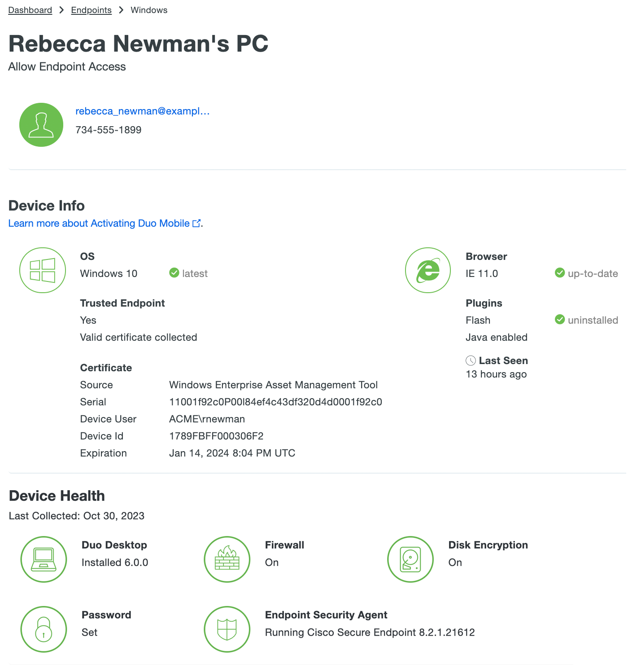Click the Windows OS logo icon
The height and width of the screenshot is (672, 628).
click(x=43, y=270)
